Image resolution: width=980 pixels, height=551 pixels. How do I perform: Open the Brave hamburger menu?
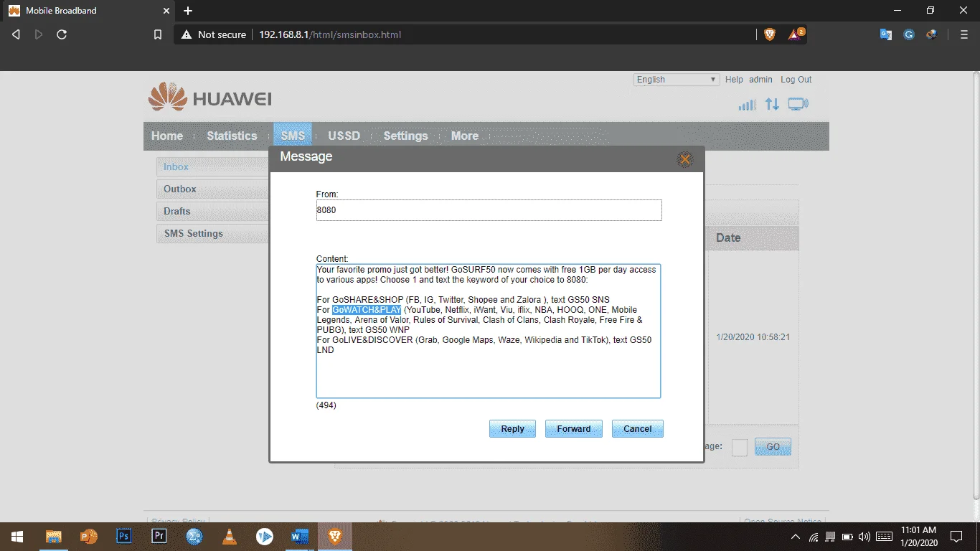click(x=963, y=34)
